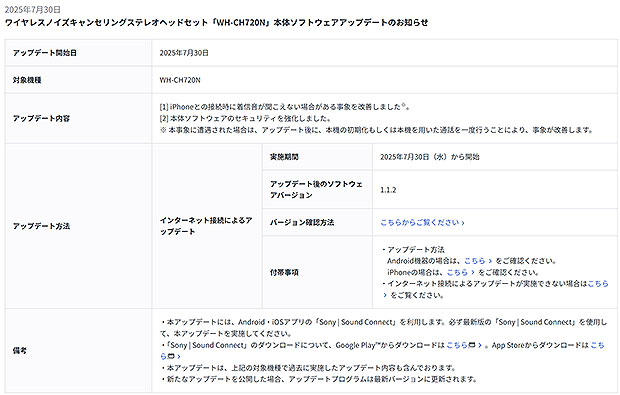Click the version number '1.1.2'

[x=388, y=190]
